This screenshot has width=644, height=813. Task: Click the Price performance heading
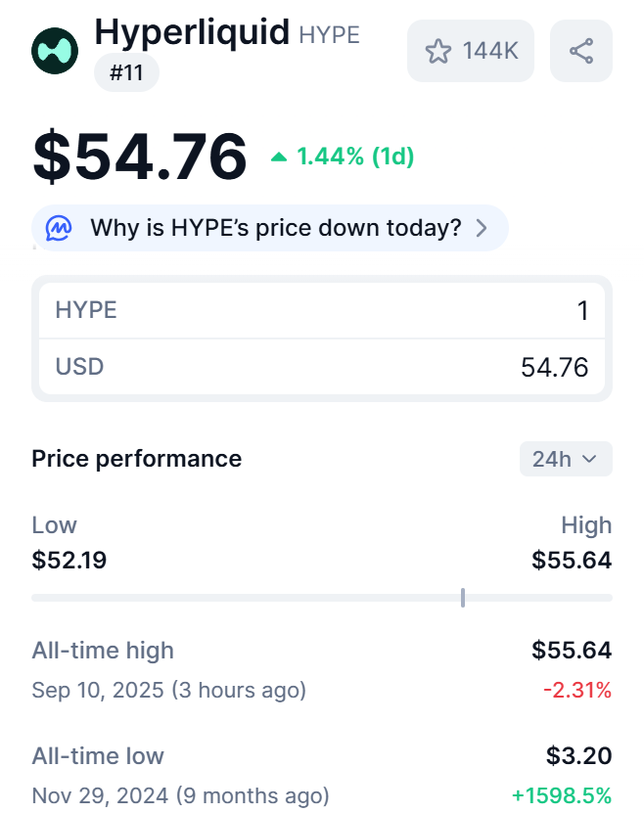coord(136,459)
